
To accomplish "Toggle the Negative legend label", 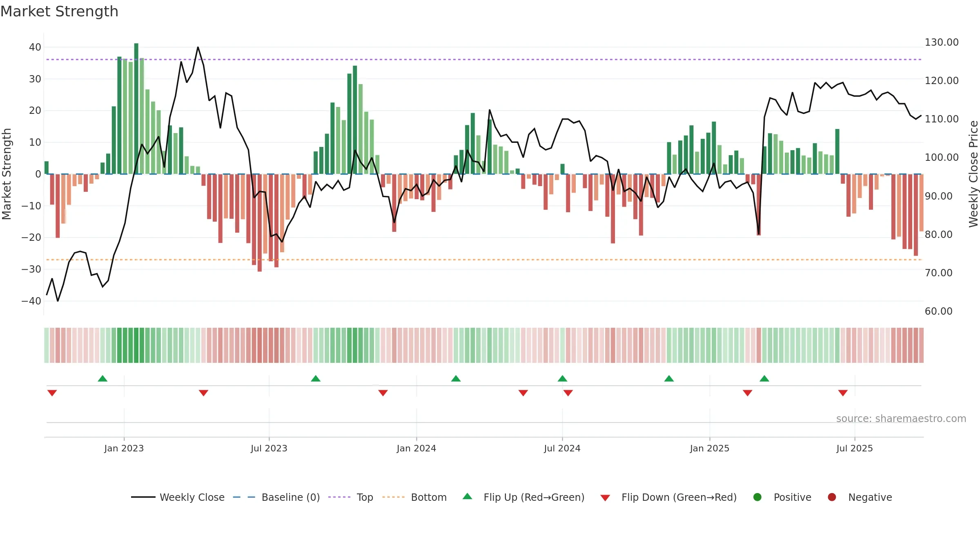I will coord(870,497).
